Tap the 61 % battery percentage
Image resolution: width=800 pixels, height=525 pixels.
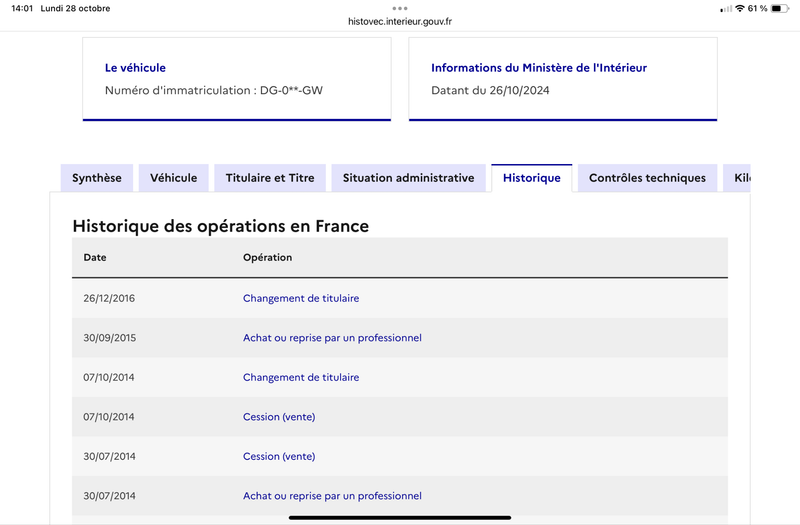coord(758,8)
